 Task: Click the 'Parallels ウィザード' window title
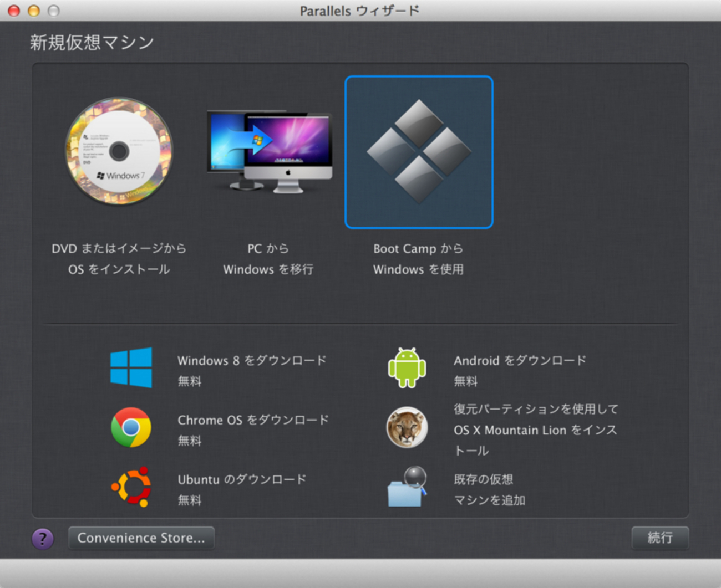point(360,11)
